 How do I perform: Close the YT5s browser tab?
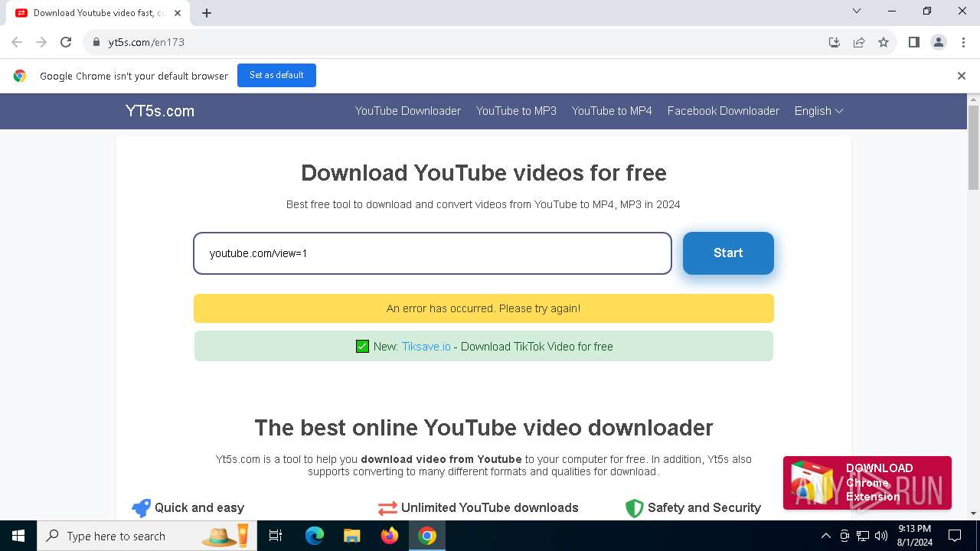pyautogui.click(x=178, y=13)
